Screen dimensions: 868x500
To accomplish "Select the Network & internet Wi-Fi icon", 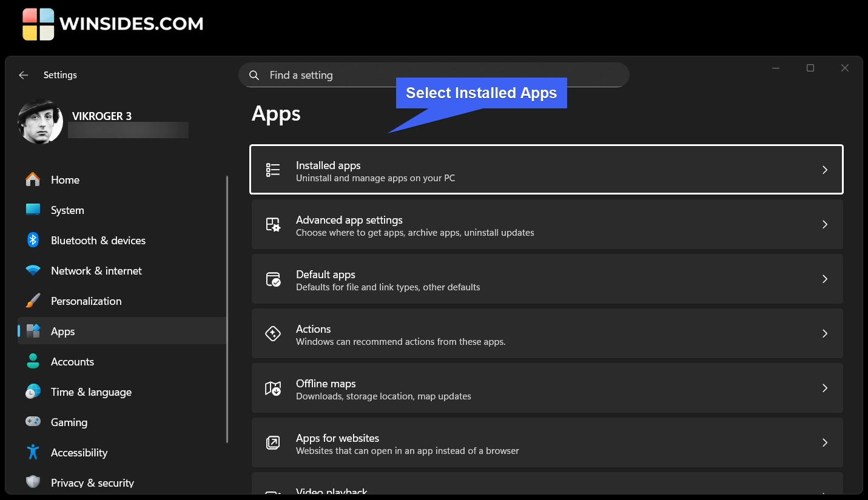I will point(33,270).
